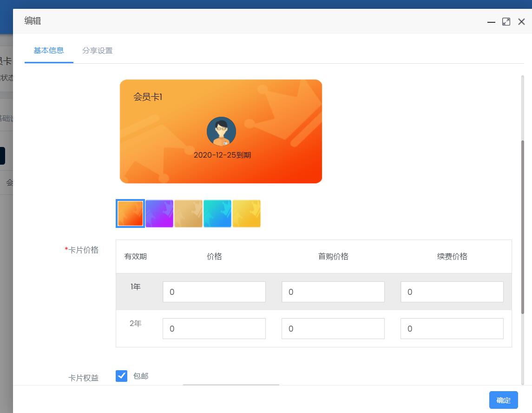Click the 卡片权益 field label
532x413 pixels.
coord(84,378)
